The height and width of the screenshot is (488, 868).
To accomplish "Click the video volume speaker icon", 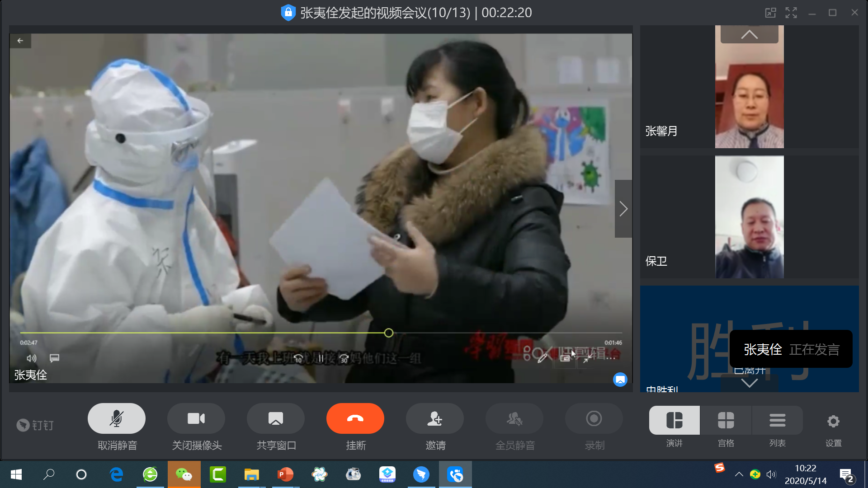I will (31, 358).
